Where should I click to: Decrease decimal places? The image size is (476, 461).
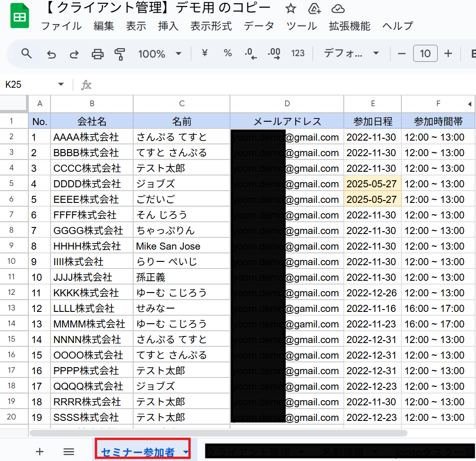[250, 53]
